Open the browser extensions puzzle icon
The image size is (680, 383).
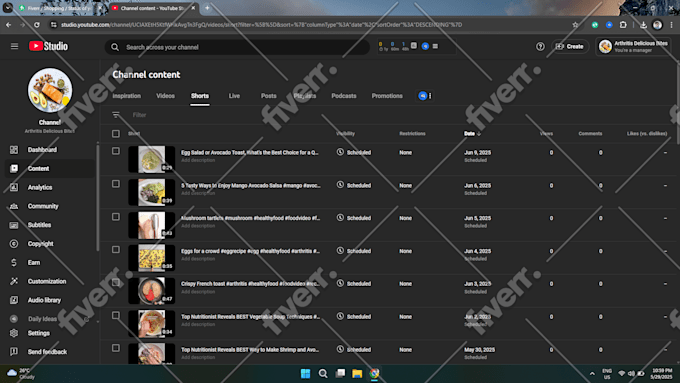[x=623, y=25]
